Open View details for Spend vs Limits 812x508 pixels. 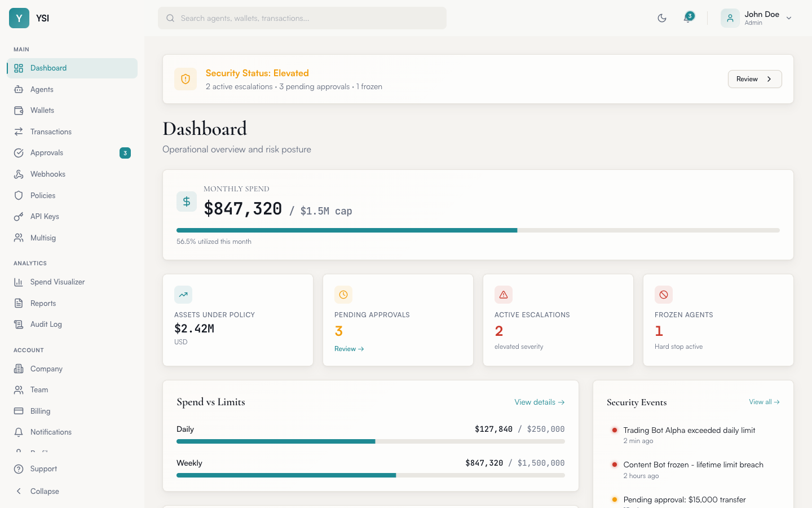click(539, 402)
